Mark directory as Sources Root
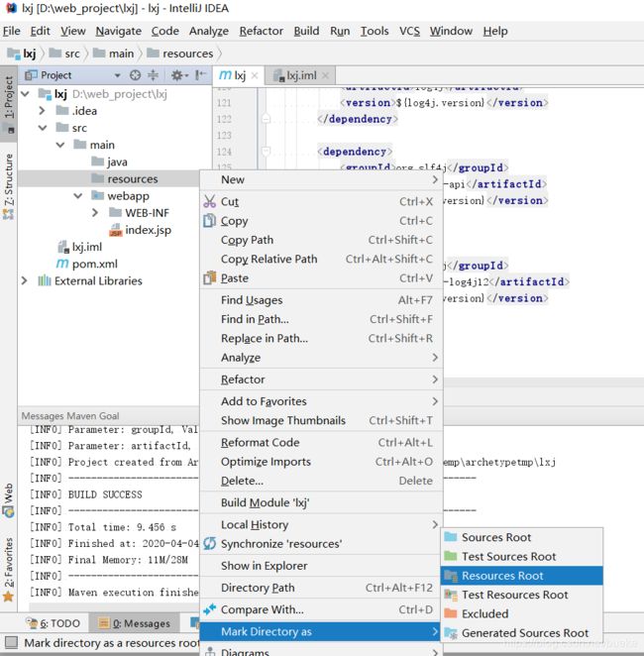This screenshot has height=656, width=644. click(x=522, y=537)
